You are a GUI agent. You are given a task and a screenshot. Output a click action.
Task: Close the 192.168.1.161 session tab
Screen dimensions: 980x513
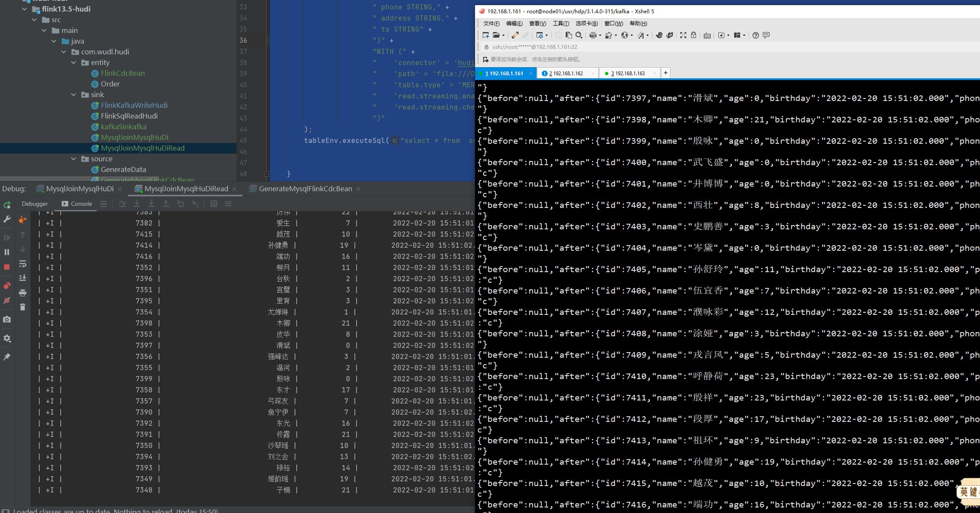coord(531,74)
